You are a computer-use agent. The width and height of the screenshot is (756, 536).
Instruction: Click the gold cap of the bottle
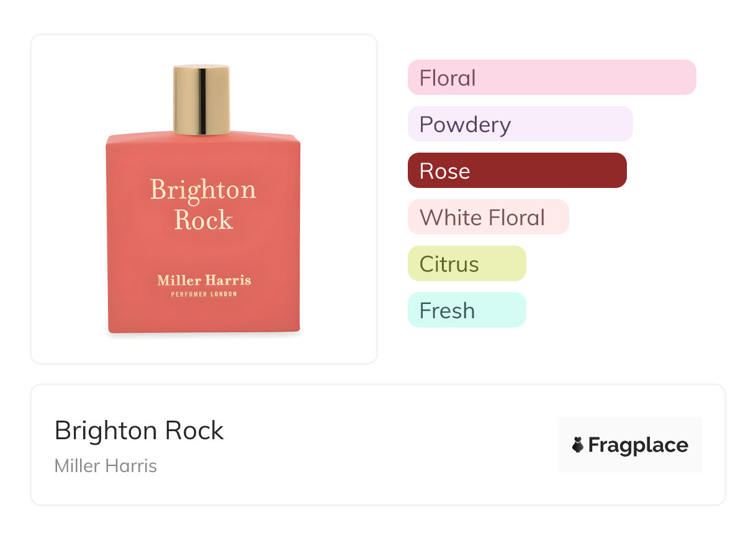coord(202,99)
